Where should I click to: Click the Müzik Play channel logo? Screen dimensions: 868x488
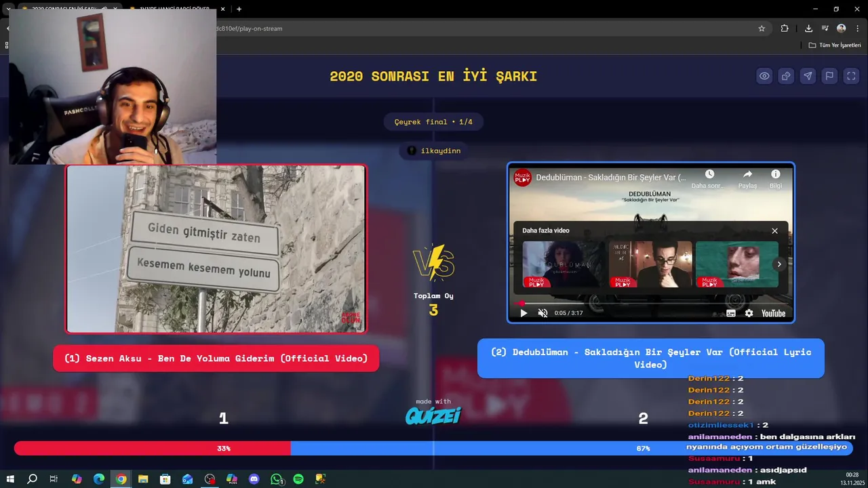click(522, 178)
